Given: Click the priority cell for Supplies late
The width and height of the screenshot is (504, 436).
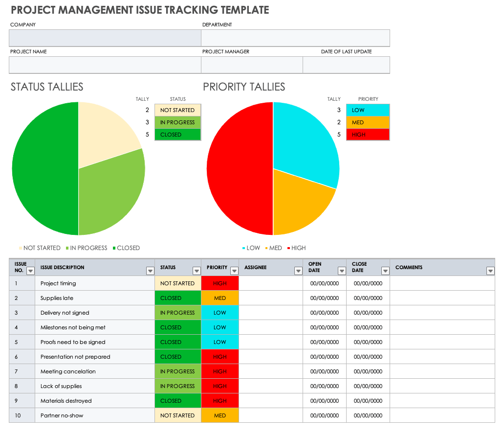Looking at the screenshot, I should tap(219, 298).
